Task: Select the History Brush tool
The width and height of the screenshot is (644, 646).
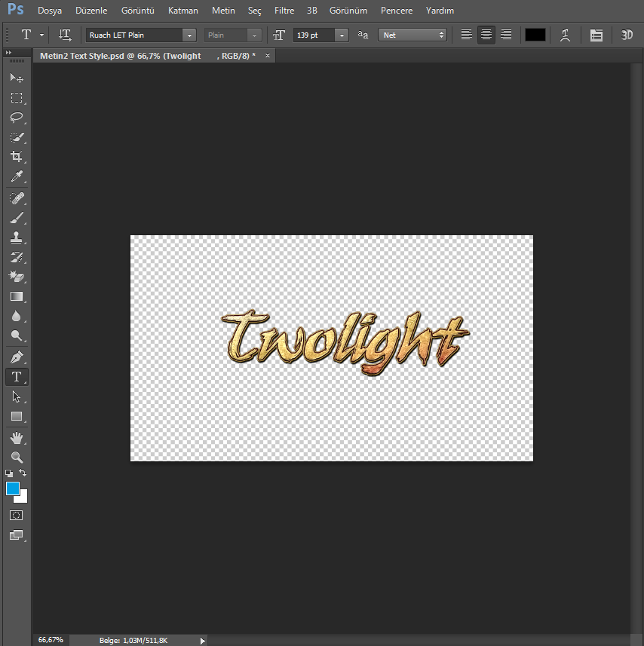Action: (17, 257)
